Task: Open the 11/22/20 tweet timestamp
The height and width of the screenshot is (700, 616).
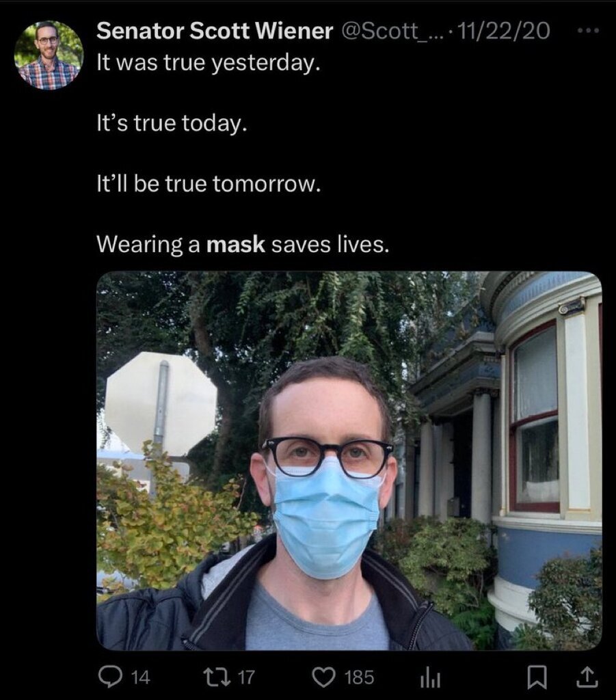Action: click(x=503, y=31)
